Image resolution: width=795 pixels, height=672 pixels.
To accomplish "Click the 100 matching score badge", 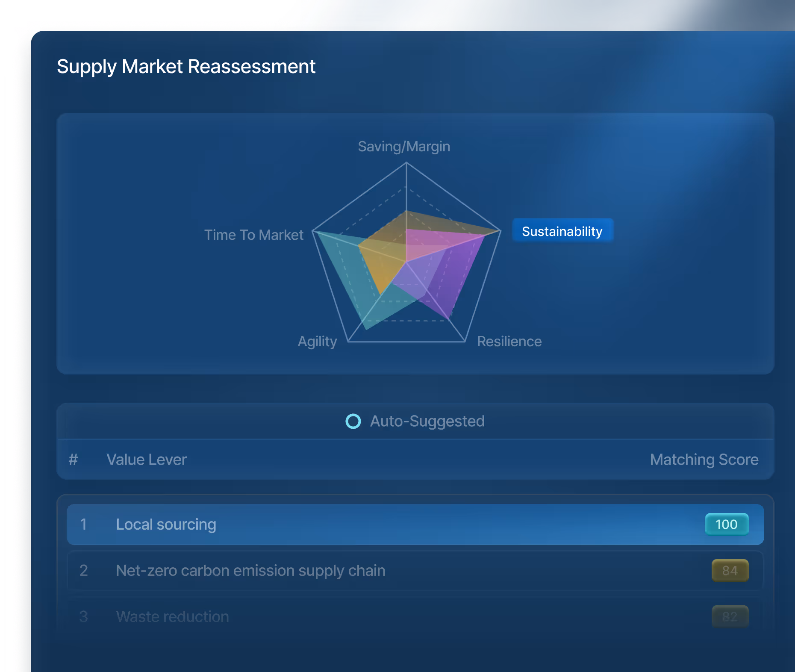I will click(727, 525).
